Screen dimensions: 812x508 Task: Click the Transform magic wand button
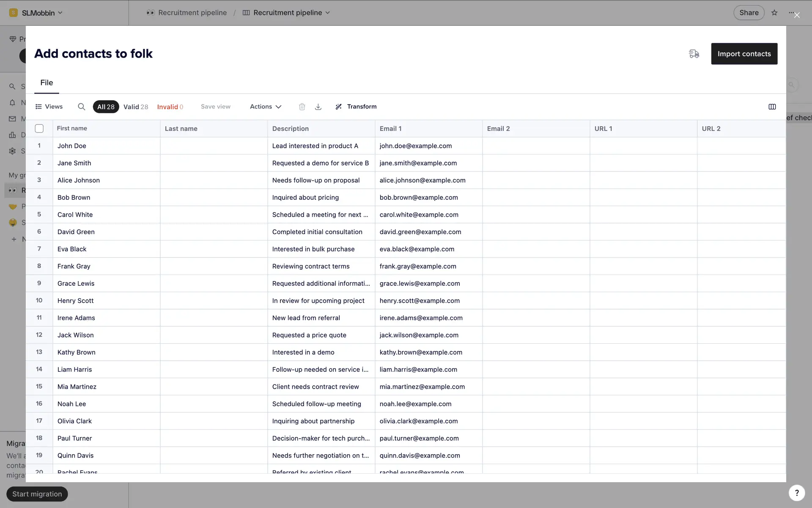click(x=356, y=107)
